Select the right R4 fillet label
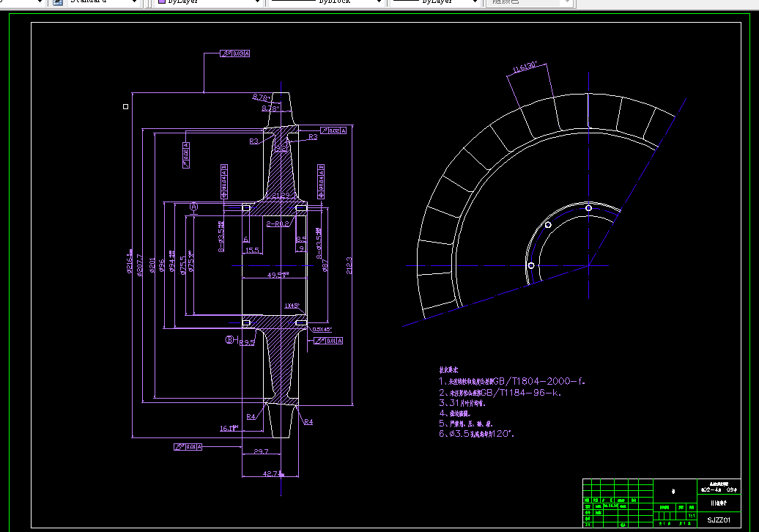 tap(308, 422)
